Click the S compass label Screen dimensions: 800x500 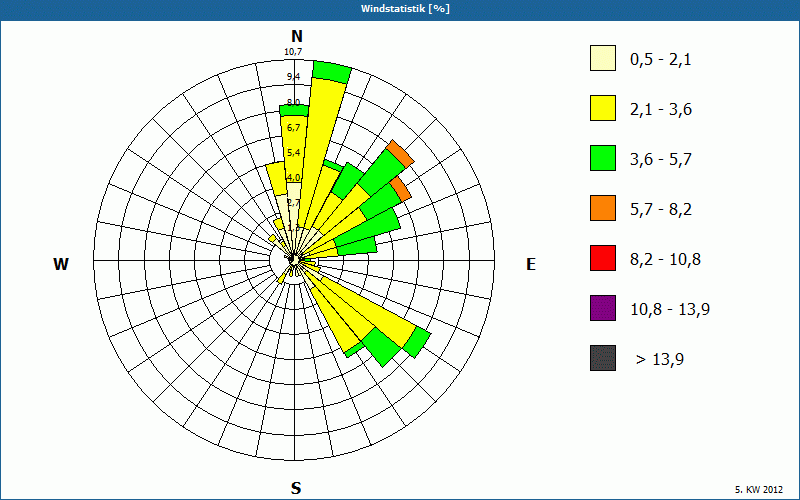click(296, 488)
